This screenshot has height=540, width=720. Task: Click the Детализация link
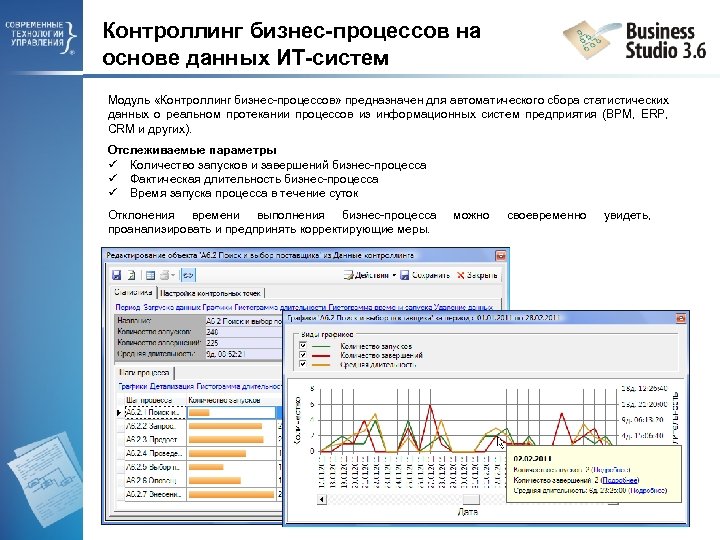pos(172,387)
